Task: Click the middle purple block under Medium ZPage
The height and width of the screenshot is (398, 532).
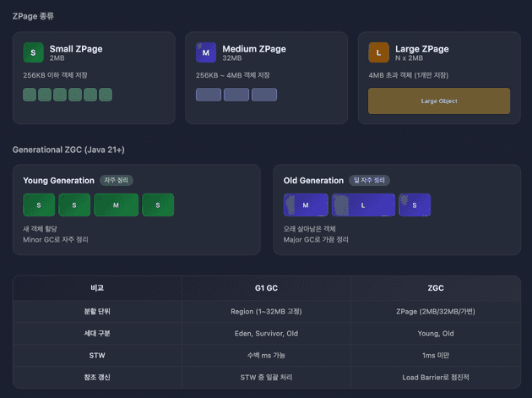Action: pos(236,95)
